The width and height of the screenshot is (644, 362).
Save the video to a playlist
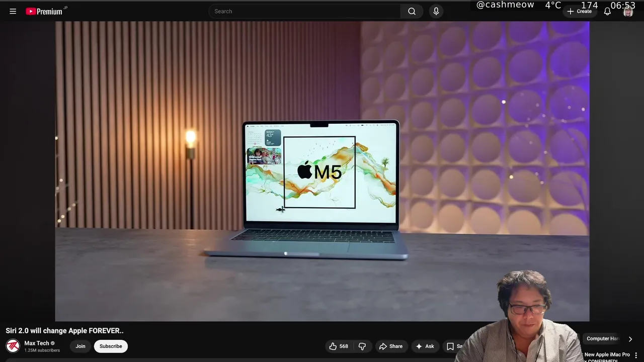point(454,346)
